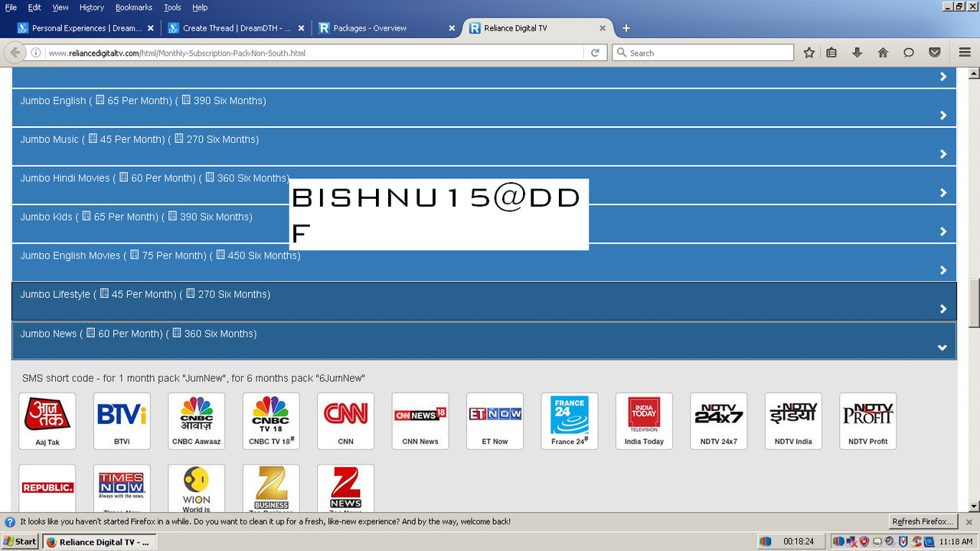The width and height of the screenshot is (980, 551).
Task: Switch to Packages - Overview tab
Action: [x=386, y=28]
